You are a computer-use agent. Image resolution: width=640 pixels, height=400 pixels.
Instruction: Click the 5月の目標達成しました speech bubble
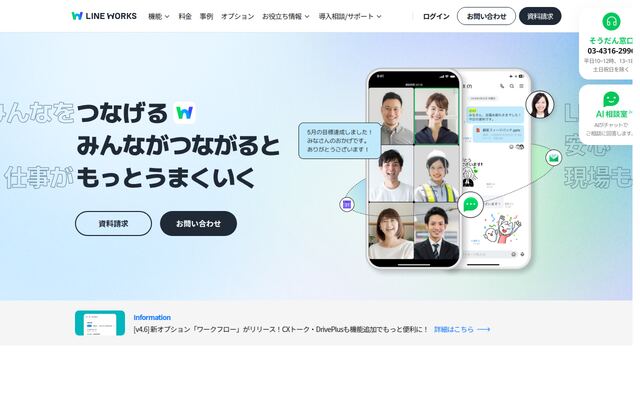[x=340, y=141]
